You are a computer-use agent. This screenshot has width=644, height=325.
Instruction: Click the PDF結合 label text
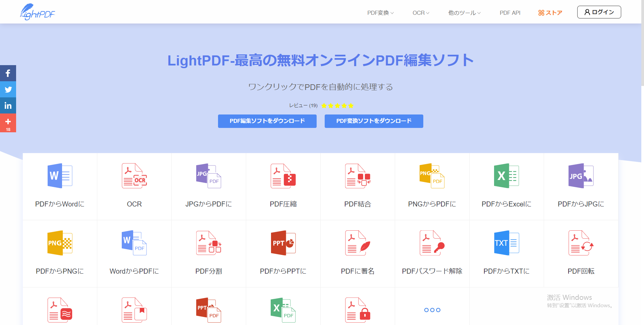358,204
